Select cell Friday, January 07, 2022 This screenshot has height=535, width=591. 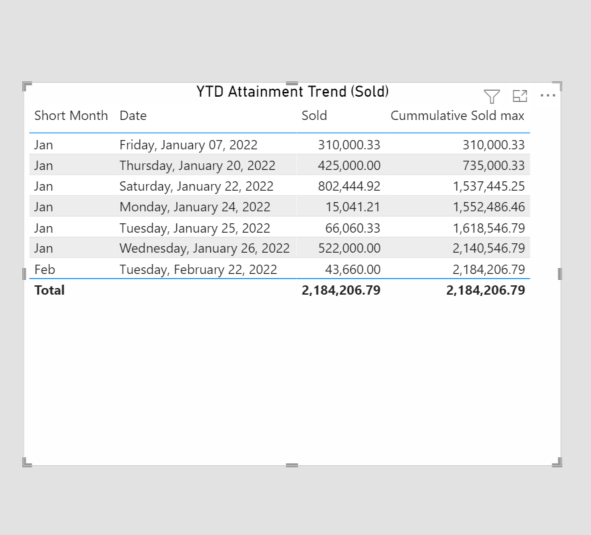pos(188,145)
